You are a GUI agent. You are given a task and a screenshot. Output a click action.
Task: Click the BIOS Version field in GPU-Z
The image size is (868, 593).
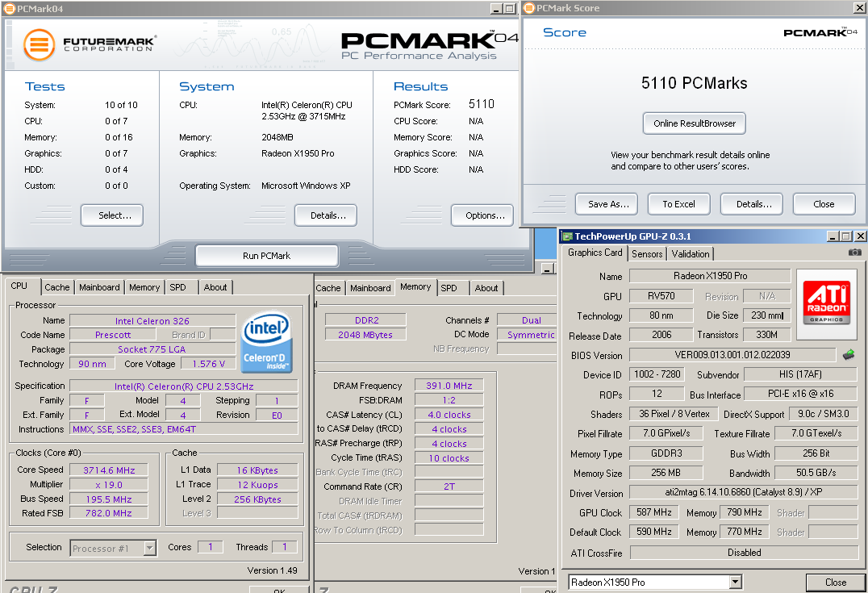(x=732, y=355)
